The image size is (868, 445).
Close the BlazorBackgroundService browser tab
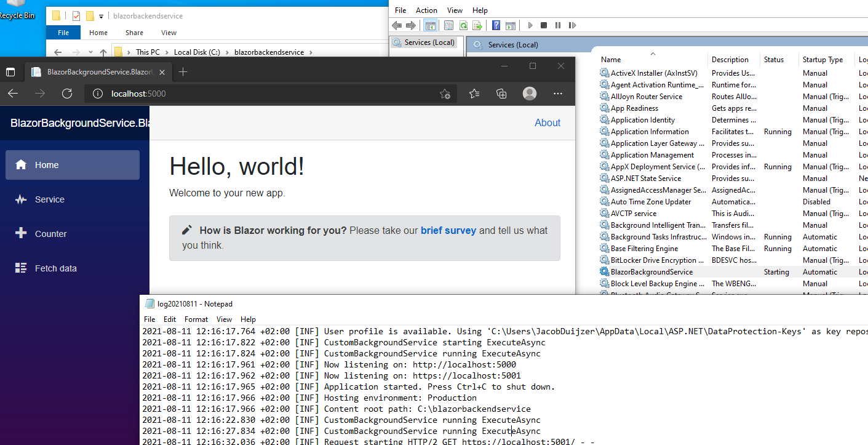pos(162,72)
